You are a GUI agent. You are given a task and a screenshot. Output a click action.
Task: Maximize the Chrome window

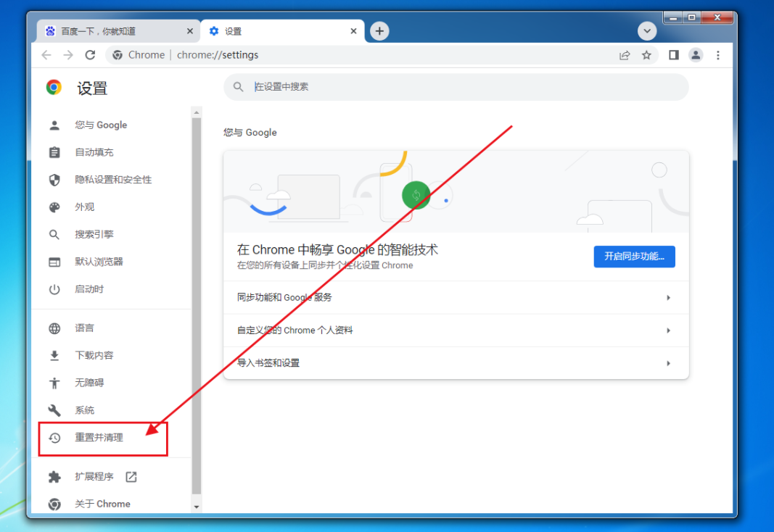[691, 17]
